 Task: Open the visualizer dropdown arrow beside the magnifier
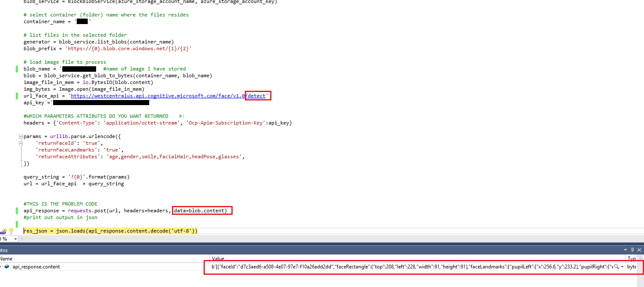tap(622, 266)
